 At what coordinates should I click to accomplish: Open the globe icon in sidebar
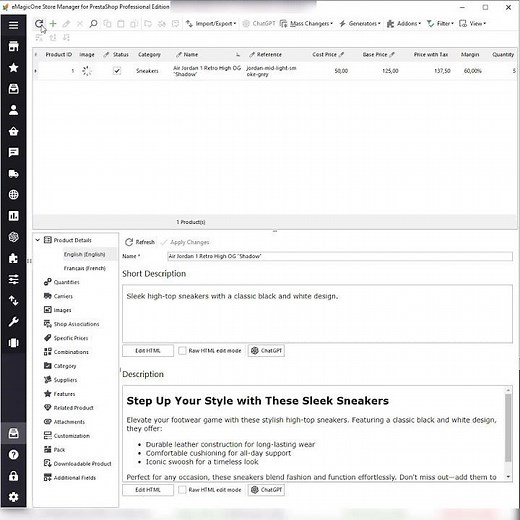13,195
